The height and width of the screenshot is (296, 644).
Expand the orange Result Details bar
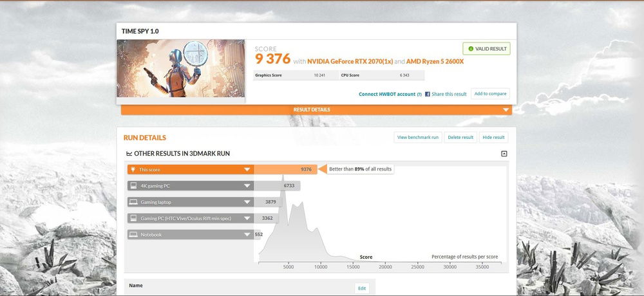(x=506, y=110)
